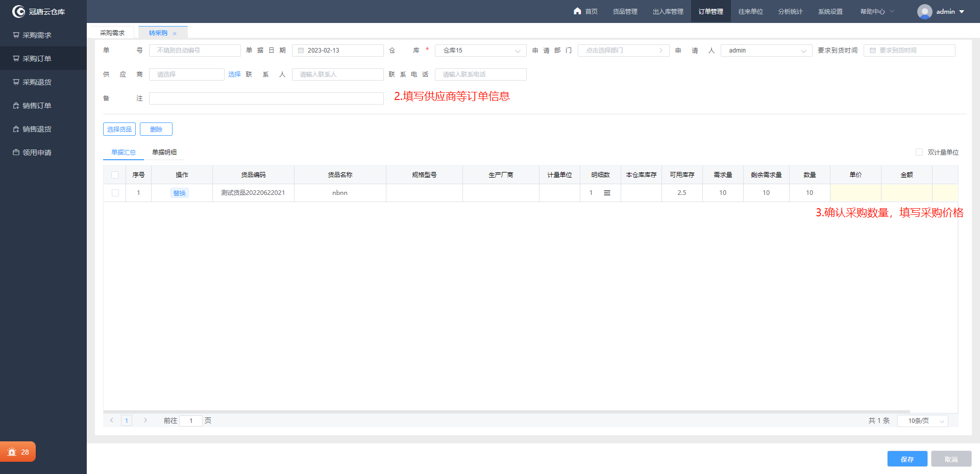Screen dimensions: 980x474
Task: Click the alarm notification badge showing 28
Action: pos(18,452)
